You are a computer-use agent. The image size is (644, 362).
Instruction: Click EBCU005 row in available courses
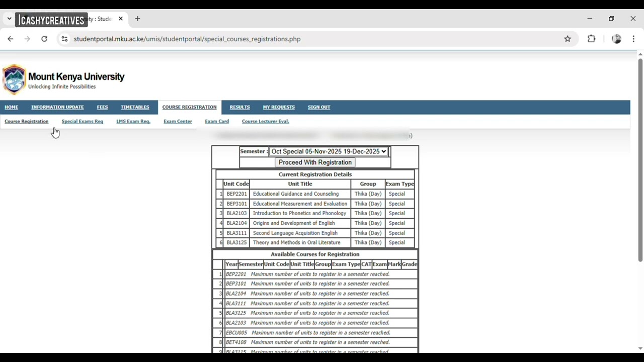tap(315, 332)
